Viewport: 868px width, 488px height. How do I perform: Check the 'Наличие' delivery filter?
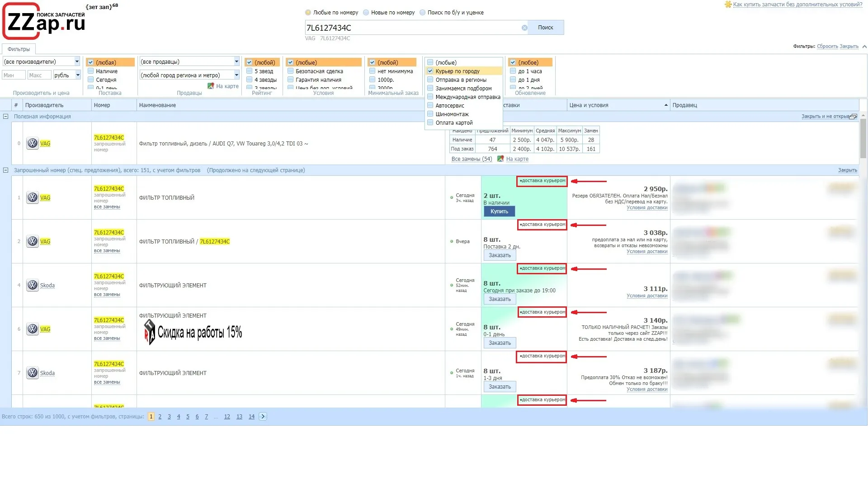91,71
